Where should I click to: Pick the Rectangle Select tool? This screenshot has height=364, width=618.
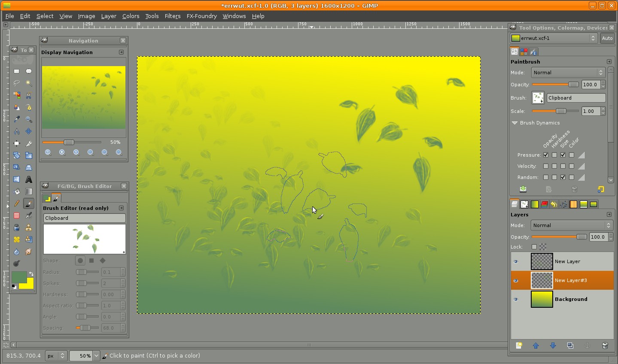click(16, 71)
